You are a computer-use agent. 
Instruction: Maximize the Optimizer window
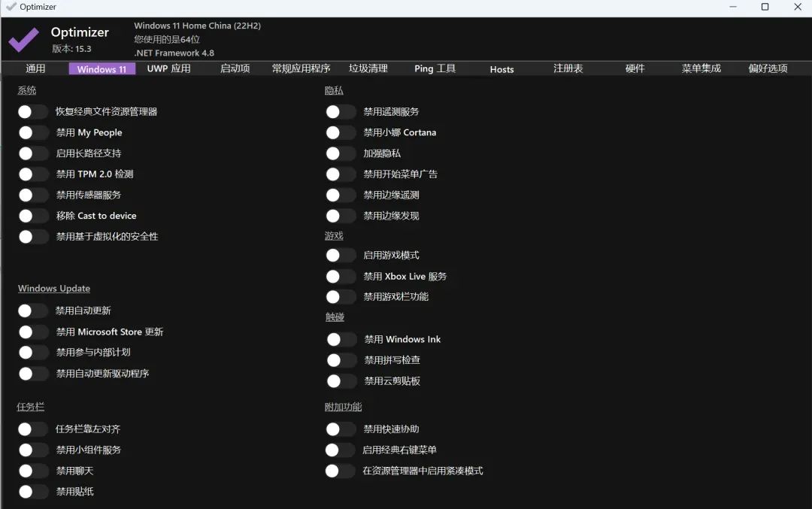click(x=765, y=7)
